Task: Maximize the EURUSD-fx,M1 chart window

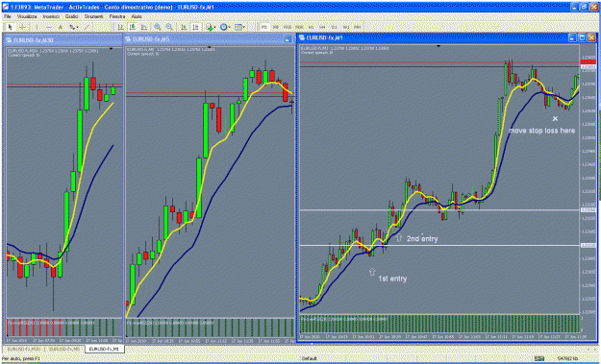Action: click(x=582, y=37)
